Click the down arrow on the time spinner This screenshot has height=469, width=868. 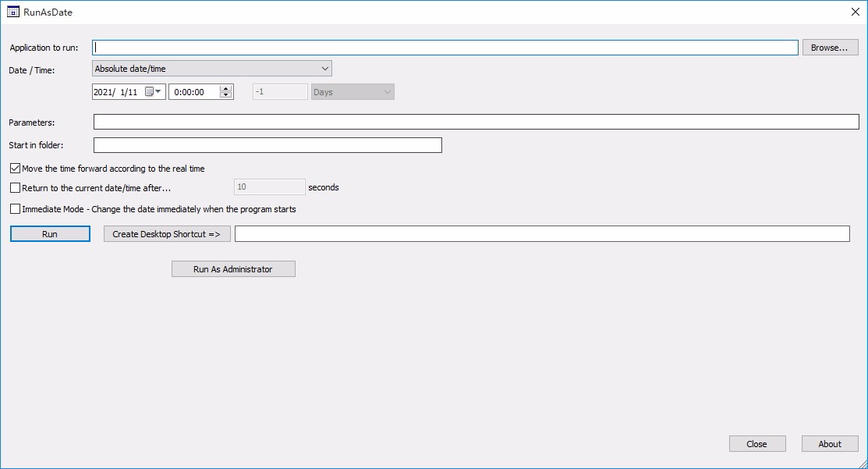(225, 94)
